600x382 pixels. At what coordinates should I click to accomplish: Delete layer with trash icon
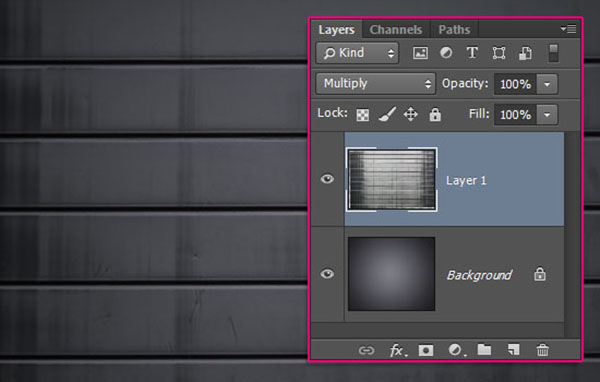pyautogui.click(x=542, y=350)
